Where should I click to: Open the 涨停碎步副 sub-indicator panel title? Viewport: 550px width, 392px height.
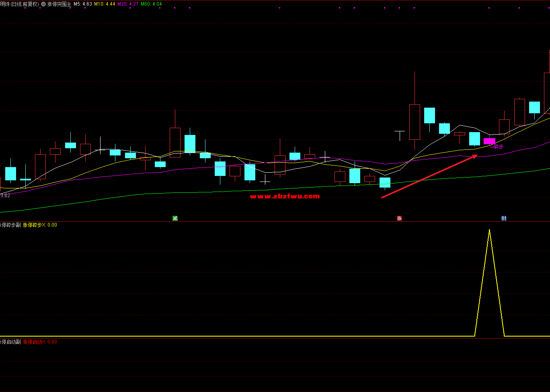coord(10,225)
